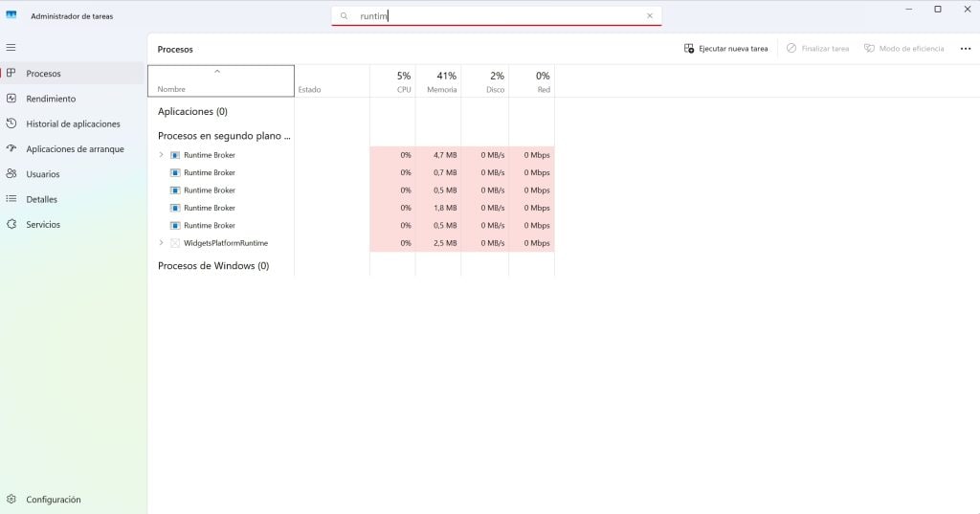
Task: Minimize the Administrador de tareas window
Action: [909, 10]
